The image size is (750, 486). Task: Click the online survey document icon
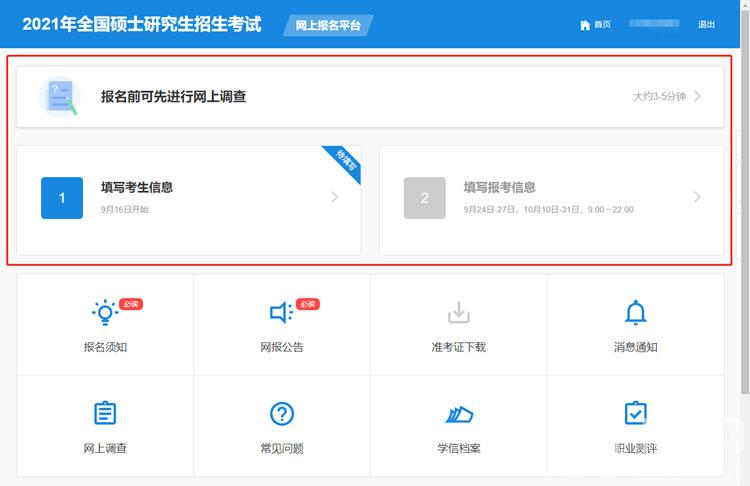pyautogui.click(x=60, y=97)
